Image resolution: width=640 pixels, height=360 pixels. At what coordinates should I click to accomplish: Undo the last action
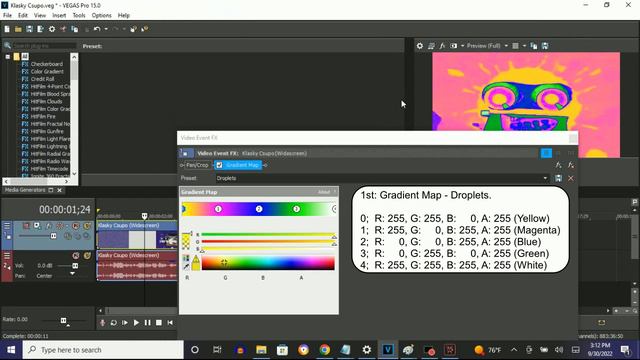point(97,29)
